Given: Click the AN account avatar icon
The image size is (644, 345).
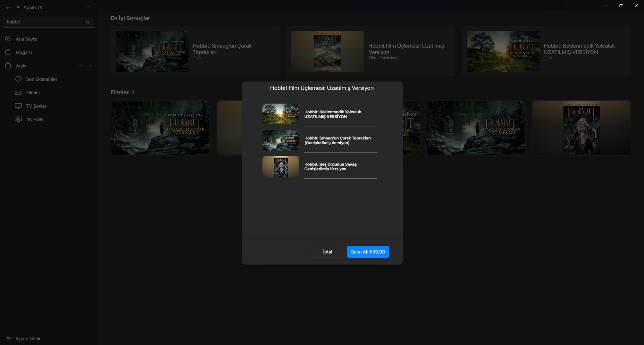Looking at the screenshot, I should pos(8,339).
